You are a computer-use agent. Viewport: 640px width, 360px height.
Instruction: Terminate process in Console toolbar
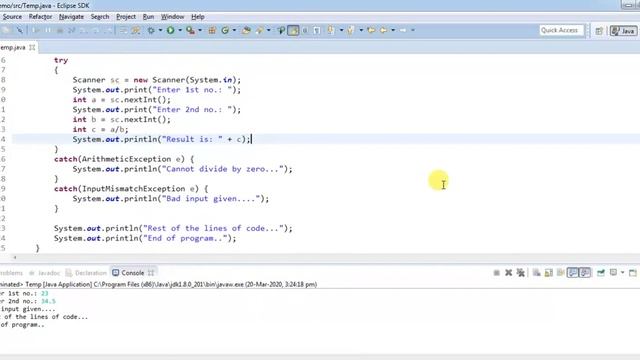[496, 273]
